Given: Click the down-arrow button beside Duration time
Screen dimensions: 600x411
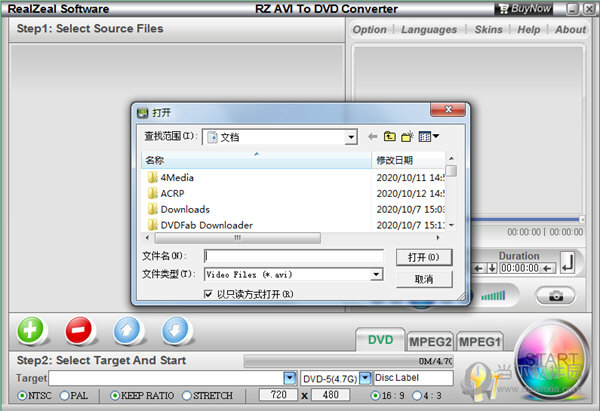Looking at the screenshot, I should click(x=492, y=268).
